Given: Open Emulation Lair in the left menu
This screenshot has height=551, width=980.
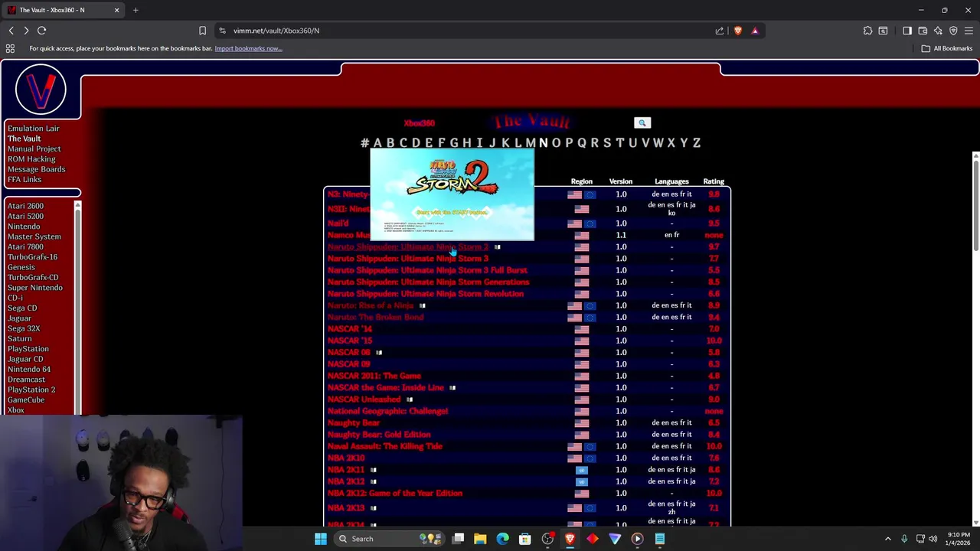Looking at the screenshot, I should (33, 129).
